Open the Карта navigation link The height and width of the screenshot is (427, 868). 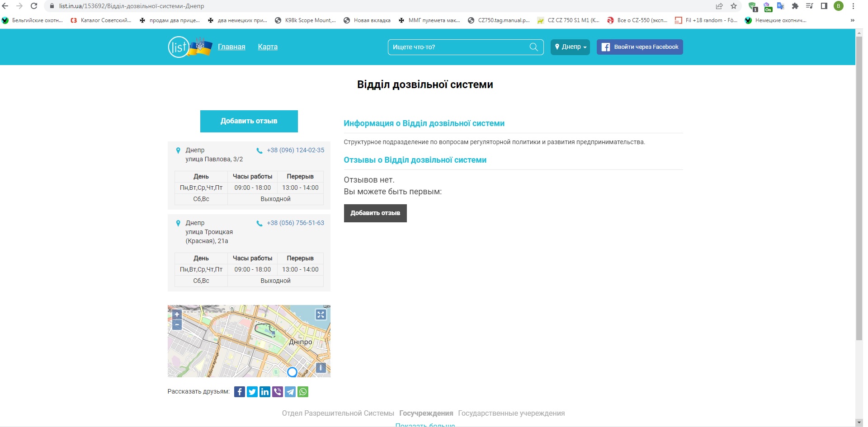[268, 47]
